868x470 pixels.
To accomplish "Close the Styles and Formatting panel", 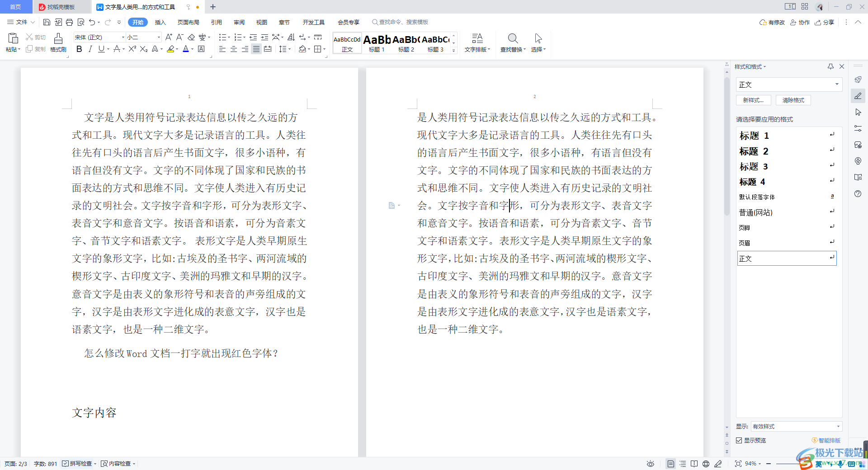I will click(842, 66).
